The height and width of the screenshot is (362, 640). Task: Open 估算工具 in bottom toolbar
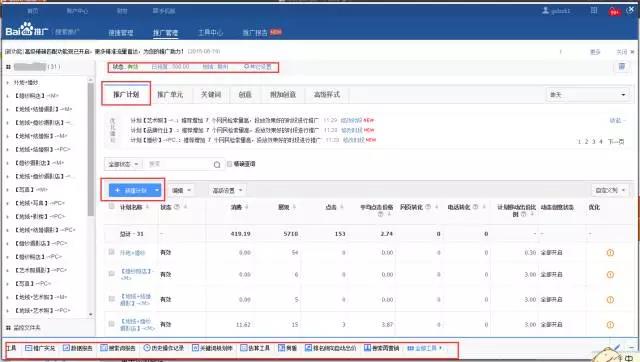(255, 348)
